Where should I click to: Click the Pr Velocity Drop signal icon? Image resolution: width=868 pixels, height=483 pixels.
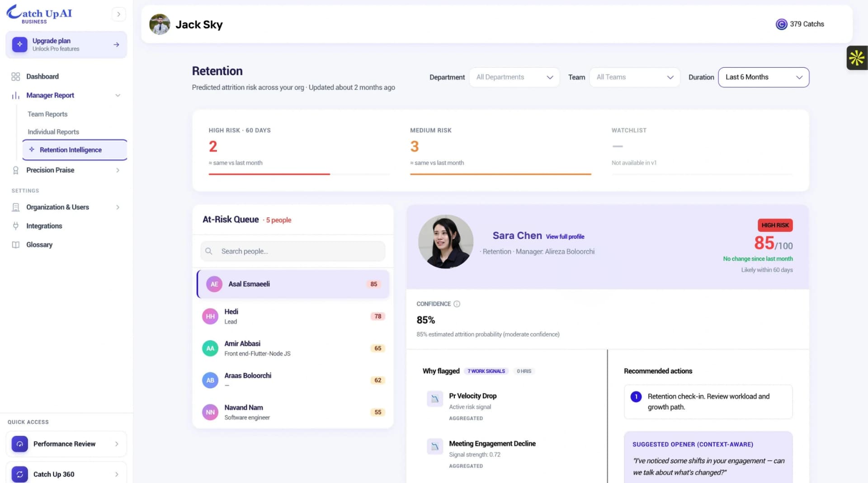[x=435, y=399]
